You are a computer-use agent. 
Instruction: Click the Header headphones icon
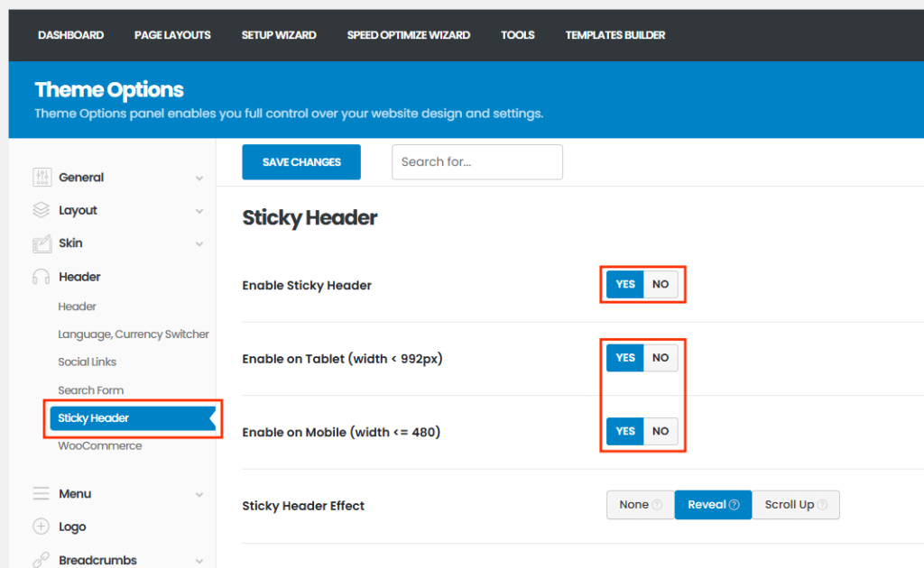point(42,277)
